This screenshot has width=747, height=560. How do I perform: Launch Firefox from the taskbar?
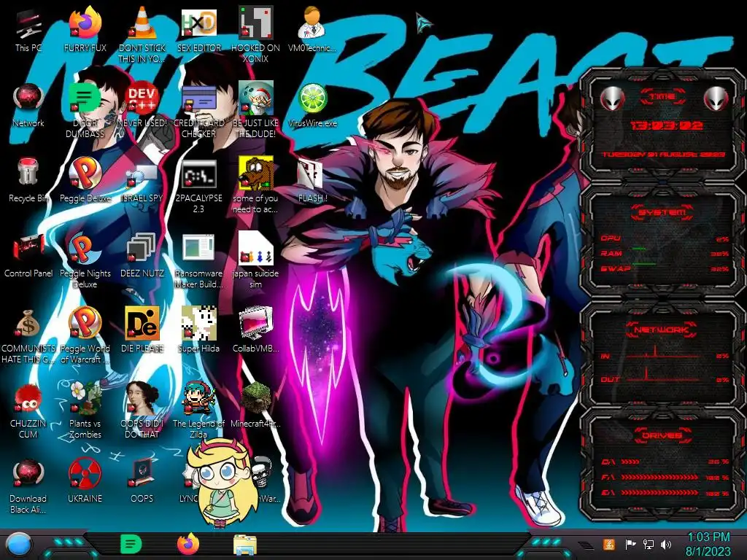point(188,544)
